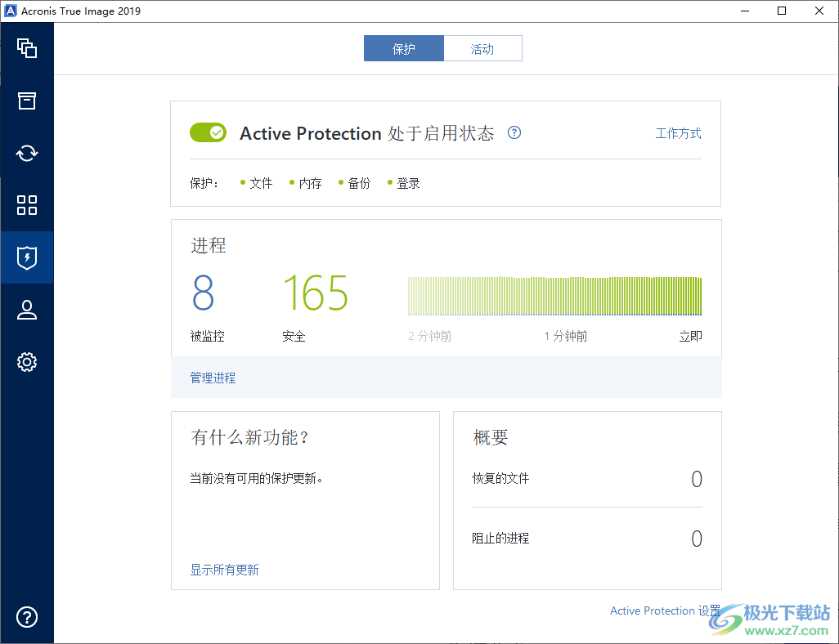The image size is (839, 644).
Task: Click the 显示所有更新 link
Action: click(224, 570)
